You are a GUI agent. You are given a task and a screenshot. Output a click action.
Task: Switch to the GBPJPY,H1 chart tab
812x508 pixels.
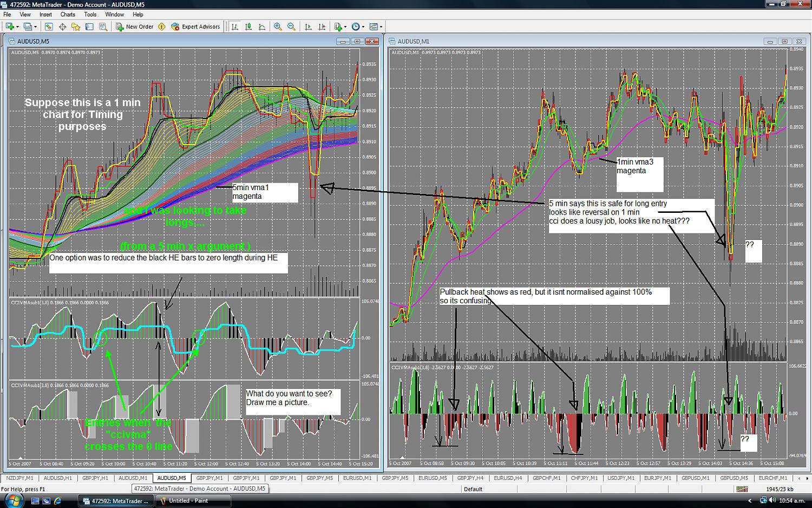click(x=95, y=478)
